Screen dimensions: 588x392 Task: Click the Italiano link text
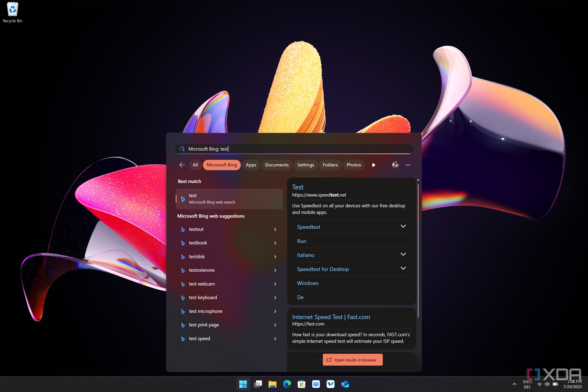[x=305, y=255]
